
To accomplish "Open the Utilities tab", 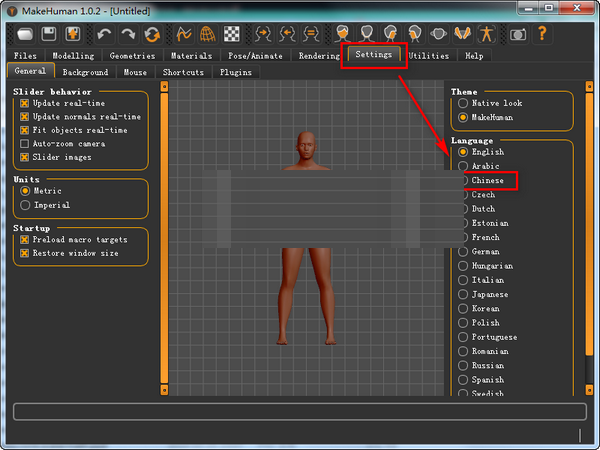I will coord(429,56).
